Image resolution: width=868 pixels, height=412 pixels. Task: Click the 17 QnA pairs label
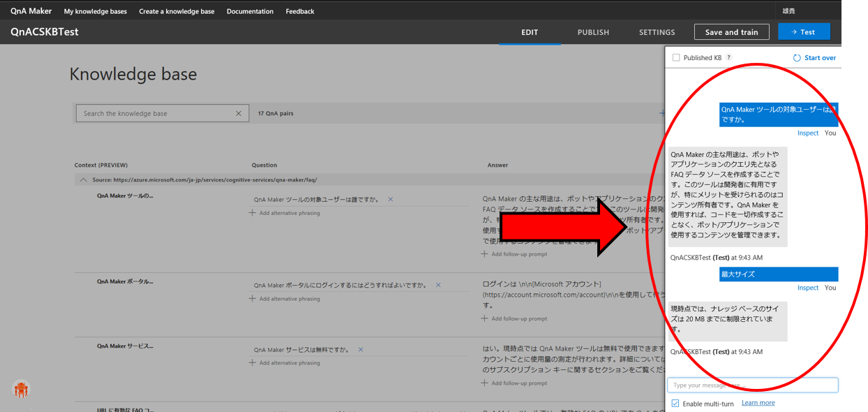pyautogui.click(x=276, y=113)
